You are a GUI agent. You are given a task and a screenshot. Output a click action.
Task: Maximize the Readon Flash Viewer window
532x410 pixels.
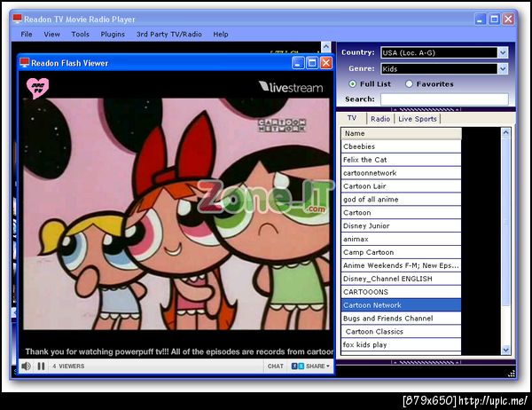coord(312,63)
